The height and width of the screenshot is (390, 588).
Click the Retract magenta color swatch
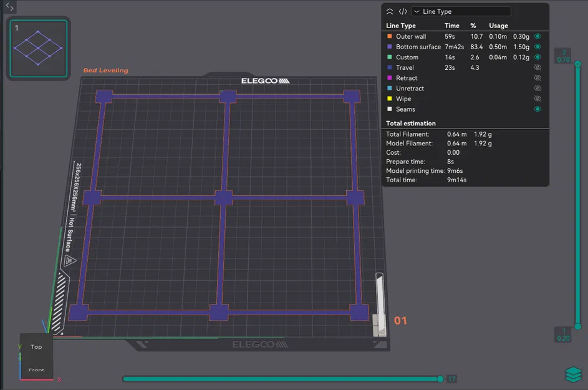pos(389,78)
